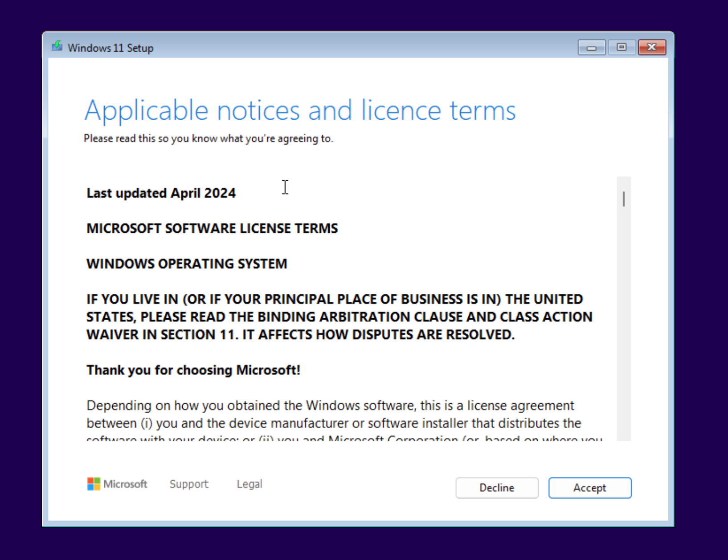The height and width of the screenshot is (560, 728).
Task: Accept the licence terms
Action: 589,488
